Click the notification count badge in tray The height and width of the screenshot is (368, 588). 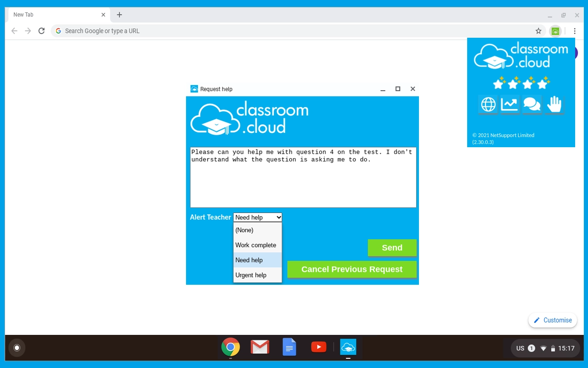(531, 348)
